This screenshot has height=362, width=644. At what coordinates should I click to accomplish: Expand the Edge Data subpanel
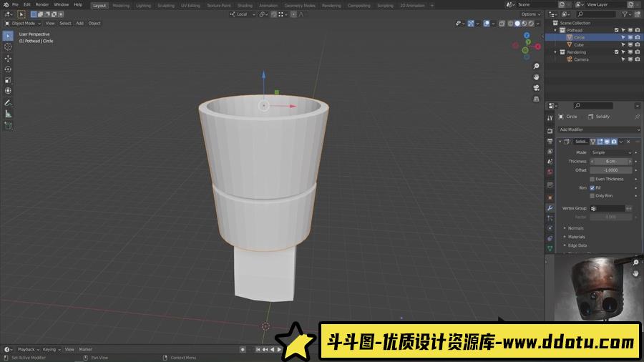pos(576,245)
